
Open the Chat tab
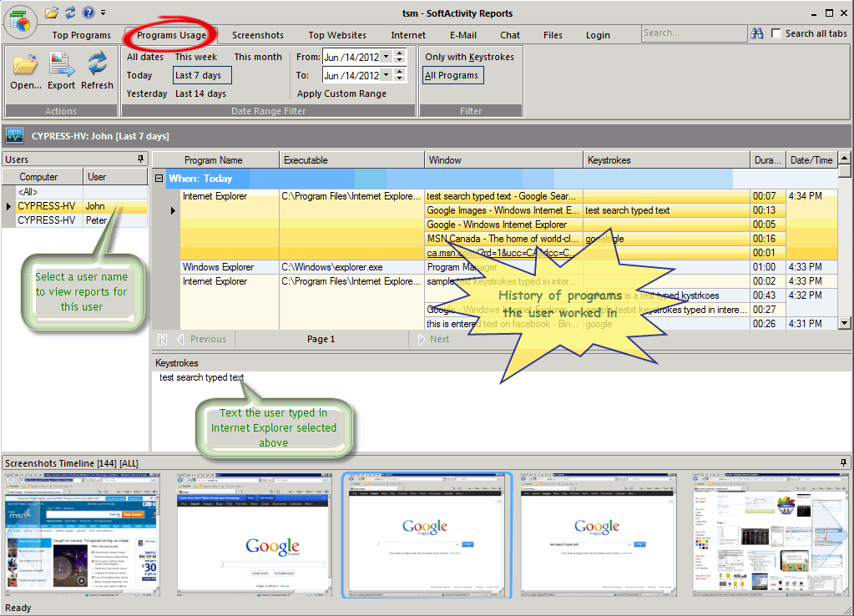point(510,35)
